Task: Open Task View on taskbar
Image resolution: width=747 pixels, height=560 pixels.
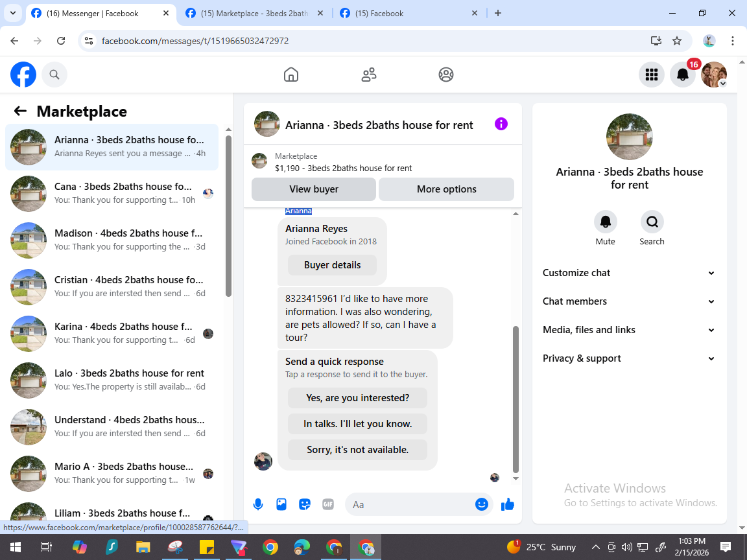Action: point(46,547)
